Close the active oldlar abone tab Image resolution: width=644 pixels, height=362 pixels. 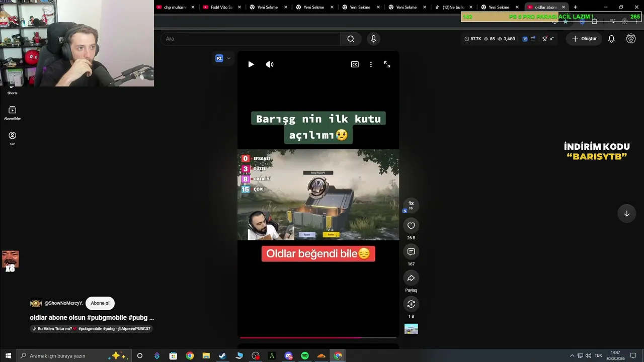tap(563, 7)
